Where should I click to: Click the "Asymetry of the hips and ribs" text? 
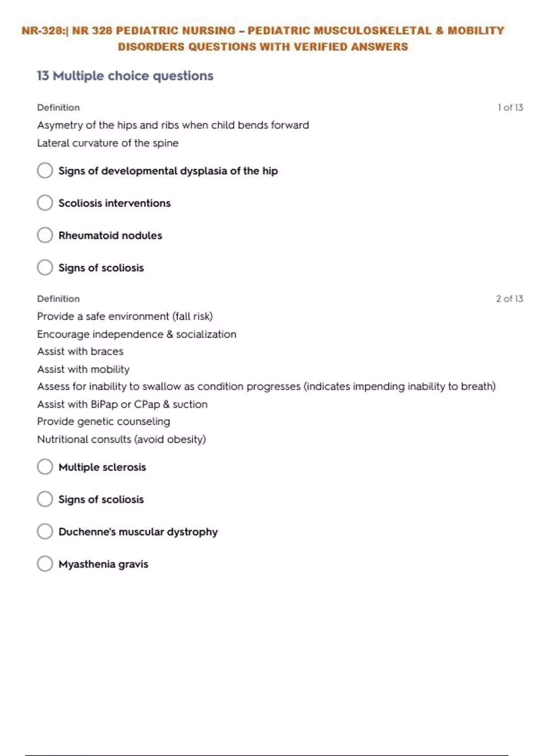[173, 125]
